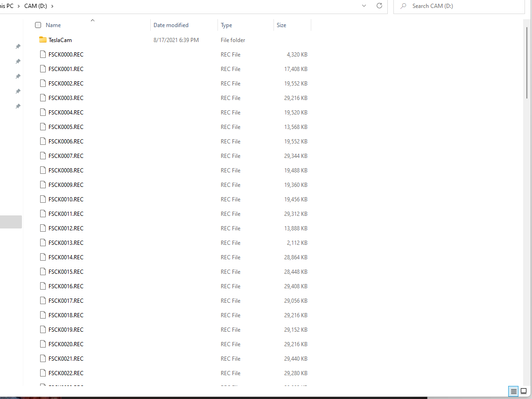This screenshot has width=532, height=399.
Task: Click the 2,112 KB size cell
Action: pyautogui.click(x=297, y=243)
